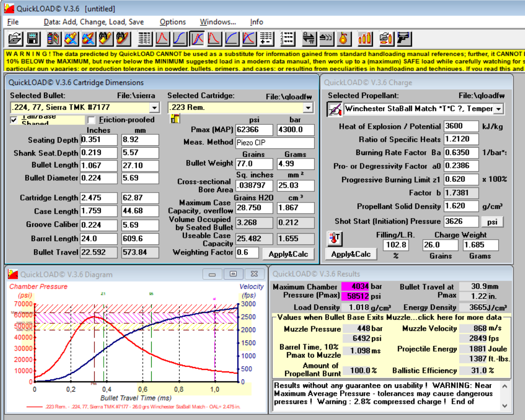Viewport: 525px width, 420px height.
Task: Click 'Values when Bullet Base Exits Muzzle' for more data
Action: [x=389, y=317]
